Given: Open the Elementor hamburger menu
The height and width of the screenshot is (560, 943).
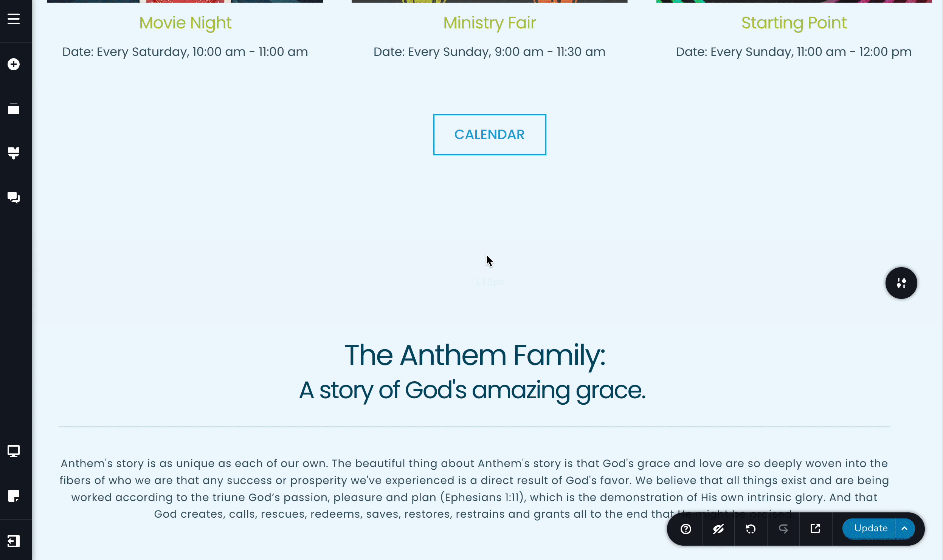Looking at the screenshot, I should (x=14, y=19).
